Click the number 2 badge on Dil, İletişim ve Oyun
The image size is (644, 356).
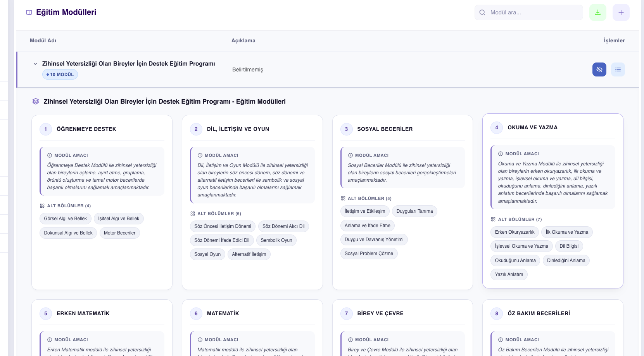[x=196, y=129]
